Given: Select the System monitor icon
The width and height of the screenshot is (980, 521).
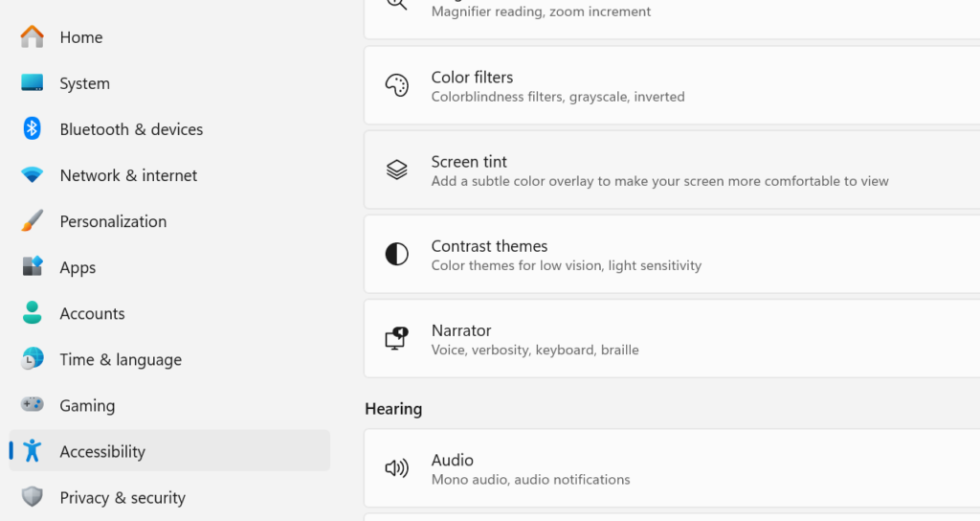Looking at the screenshot, I should pyautogui.click(x=32, y=82).
